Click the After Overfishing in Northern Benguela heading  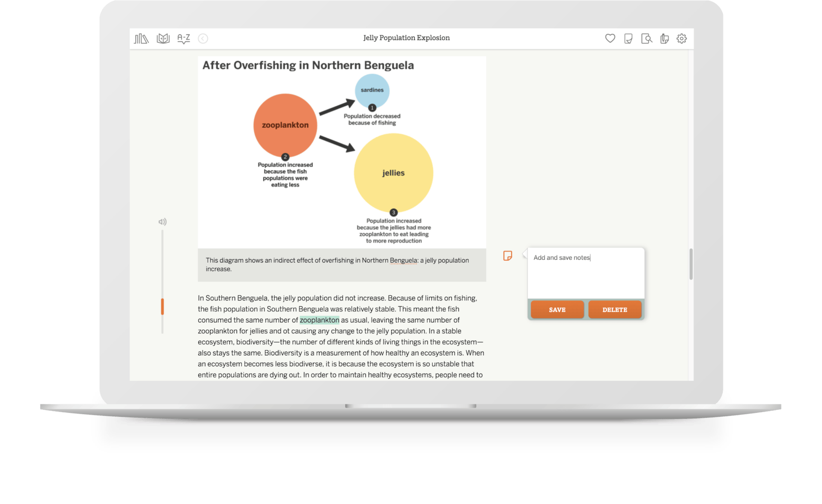(x=308, y=65)
